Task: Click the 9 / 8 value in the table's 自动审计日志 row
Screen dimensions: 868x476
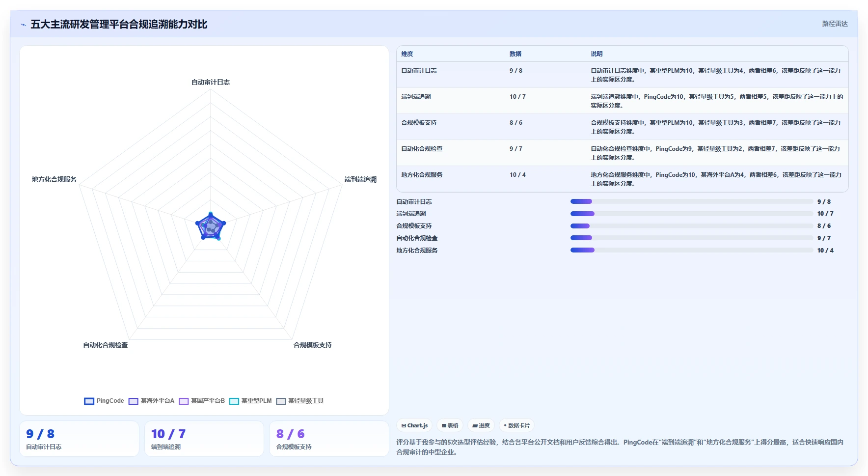Action: tap(515, 71)
